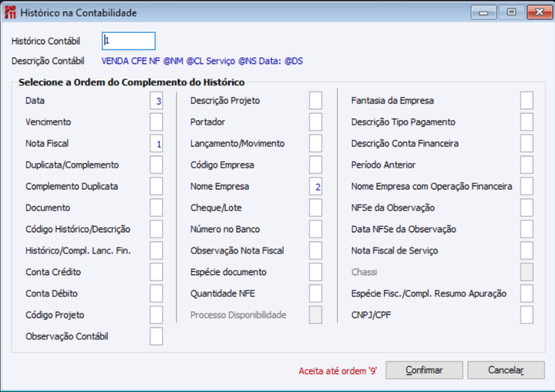
Task: Select the Data NFSe da Observação box
Action: [x=527, y=229]
